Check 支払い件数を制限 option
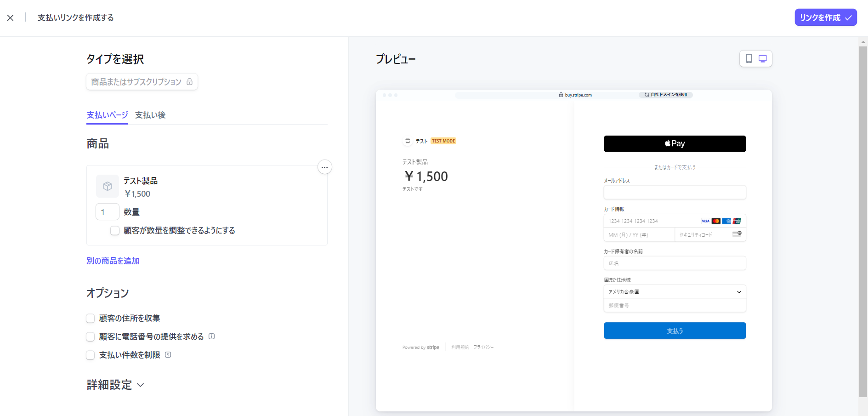This screenshot has height=416, width=868. point(91,355)
